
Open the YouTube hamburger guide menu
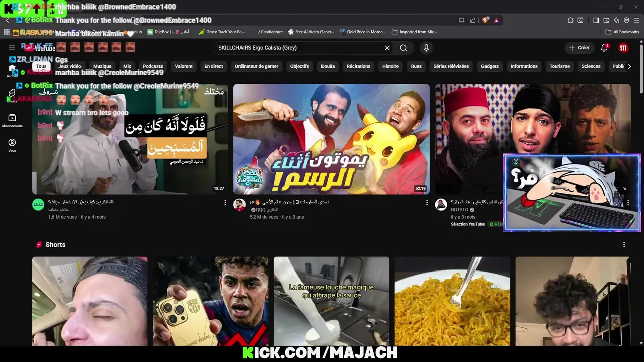click(12, 48)
